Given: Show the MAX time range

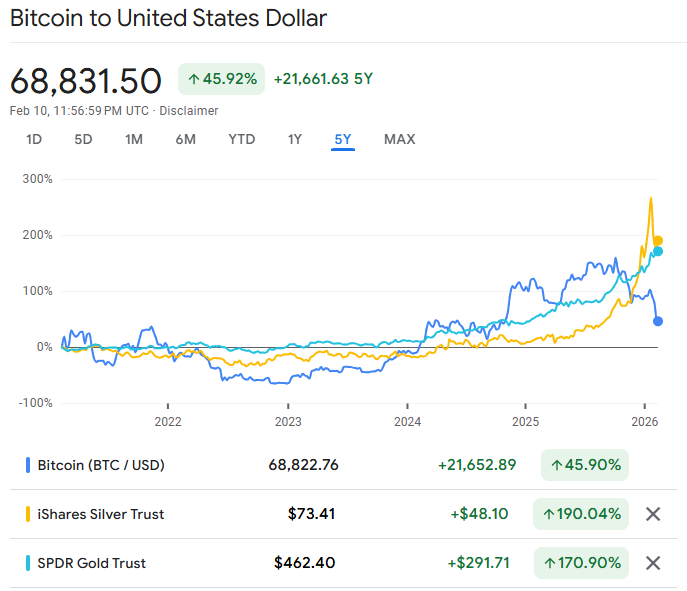Looking at the screenshot, I should 399,139.
